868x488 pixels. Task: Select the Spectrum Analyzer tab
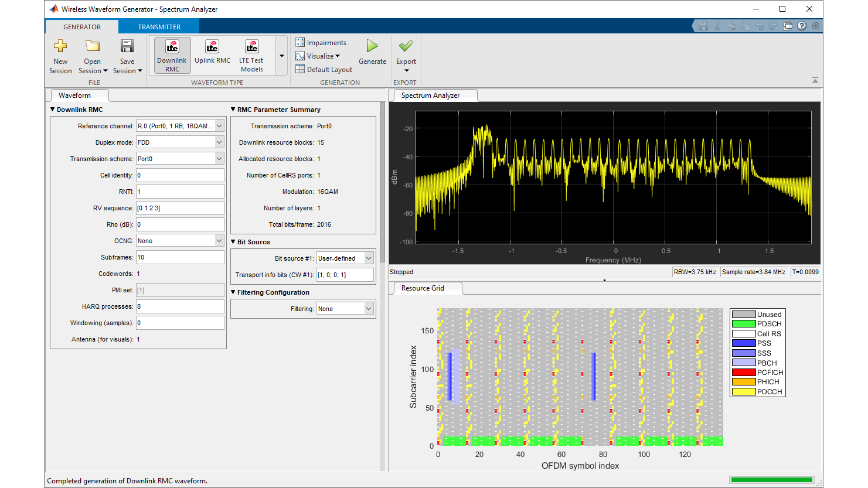pos(434,95)
